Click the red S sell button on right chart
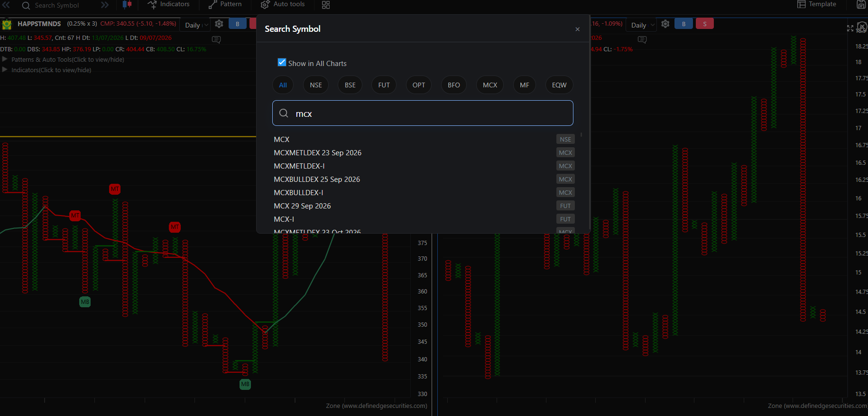This screenshot has width=868, height=416. pos(705,24)
